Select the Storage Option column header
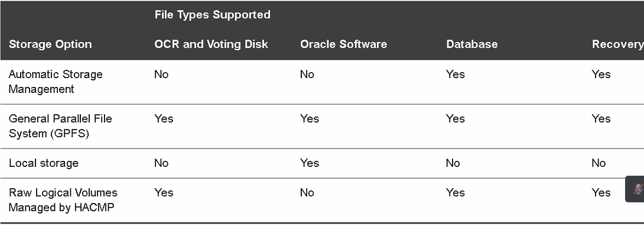This screenshot has height=226, width=644. point(50,44)
